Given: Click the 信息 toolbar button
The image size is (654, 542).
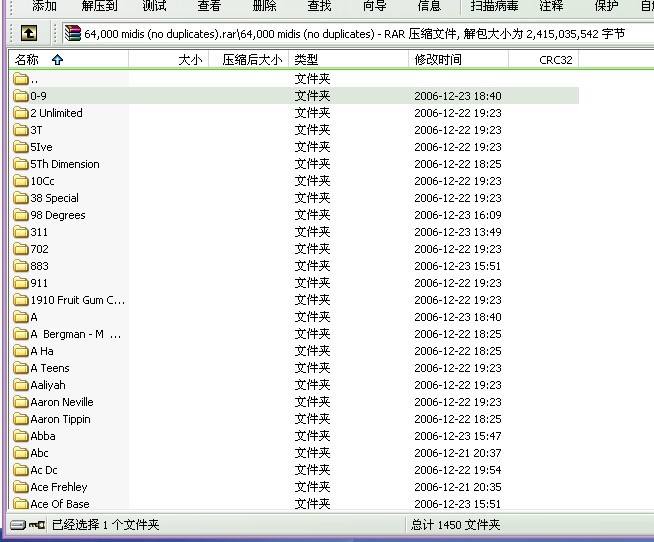Looking at the screenshot, I should coord(429,6).
